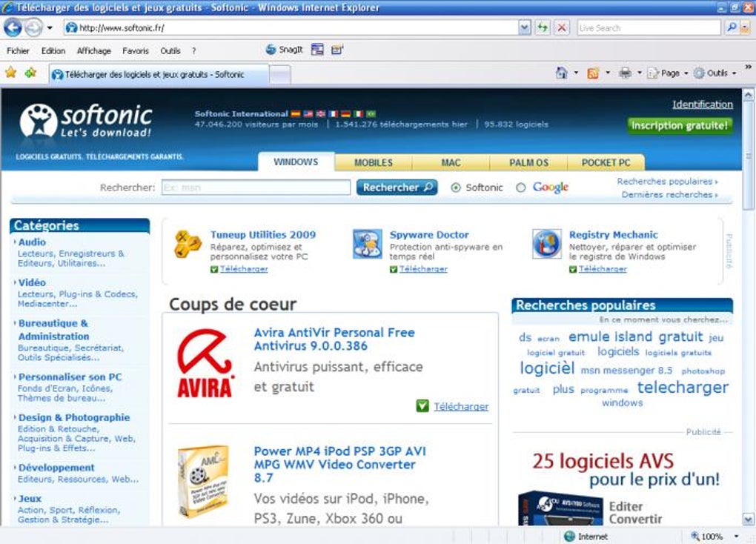
Task: Click the Rechercher text input field
Action: [x=256, y=187]
